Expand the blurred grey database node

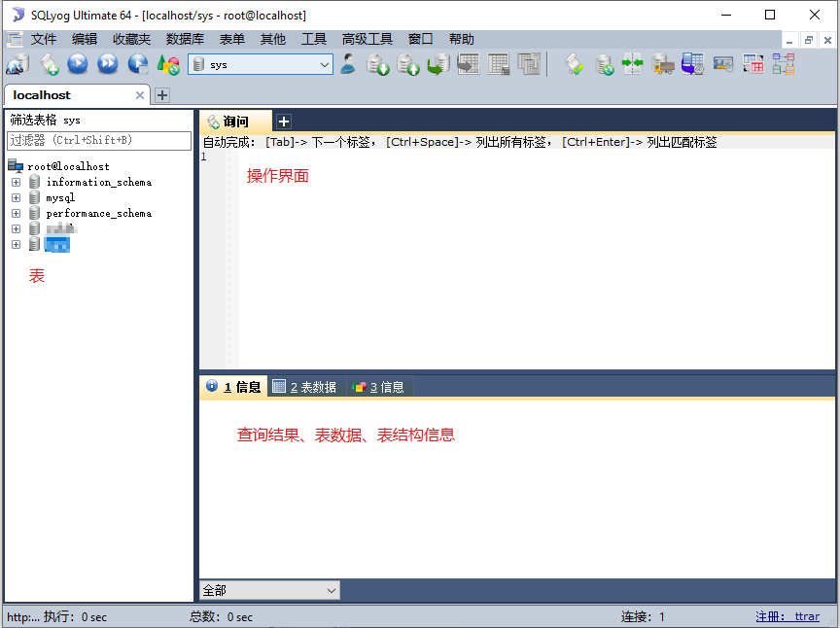click(17, 228)
